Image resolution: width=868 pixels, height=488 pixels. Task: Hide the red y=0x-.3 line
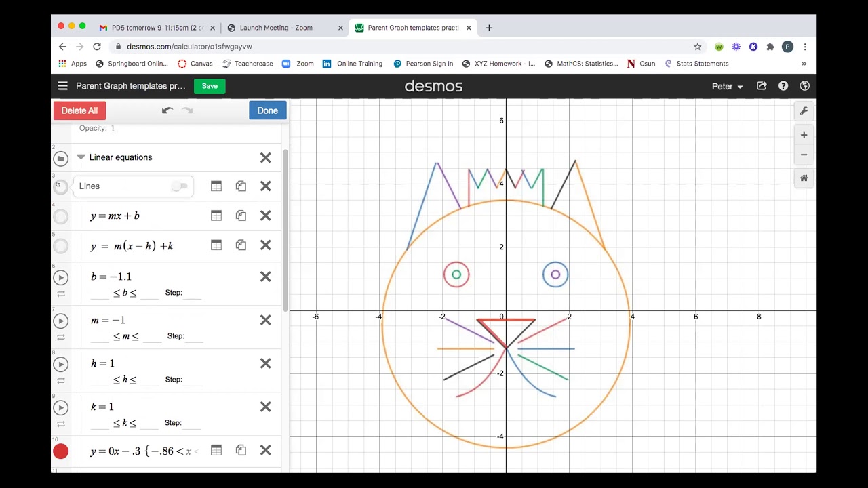point(61,451)
